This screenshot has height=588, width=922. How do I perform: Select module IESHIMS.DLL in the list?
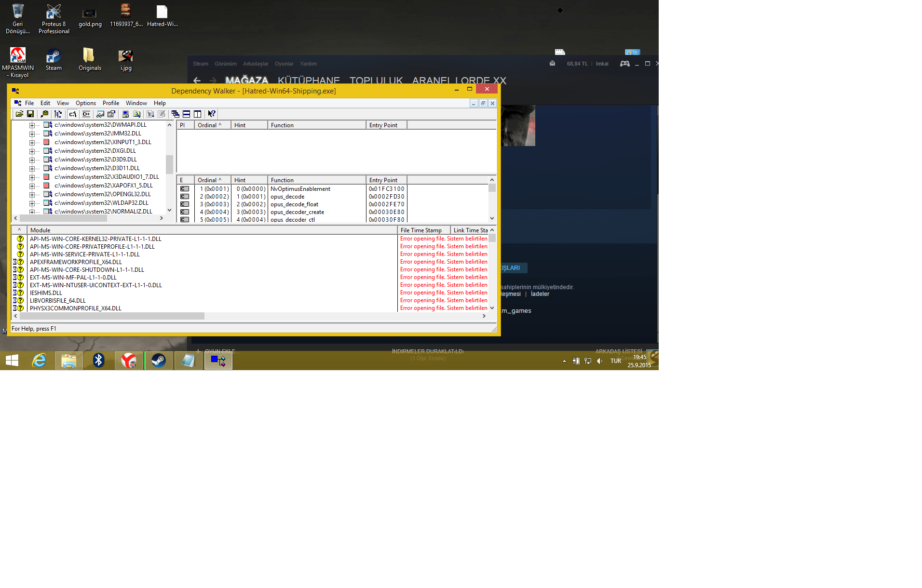(x=46, y=293)
